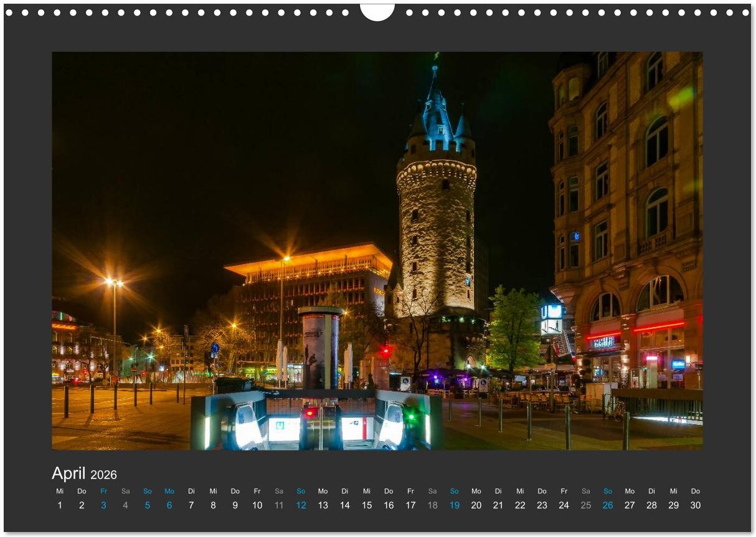The height and width of the screenshot is (537, 756).
Task: Click the April 2026 month heading
Action: click(x=84, y=474)
